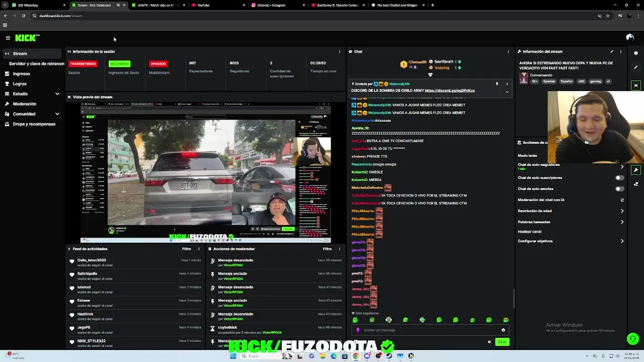
Task: Select the first green emote in the emote row
Action: [355, 320]
